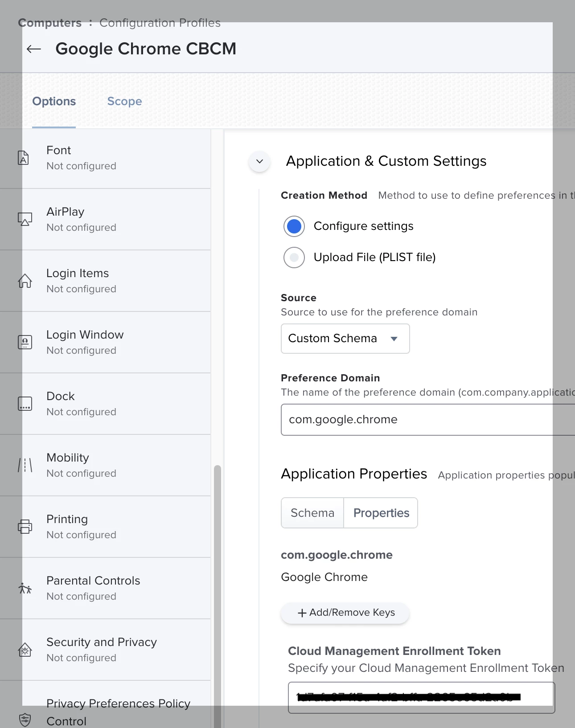Select the Upload File (PLIST file) option
This screenshot has height=728, width=575.
tap(294, 258)
